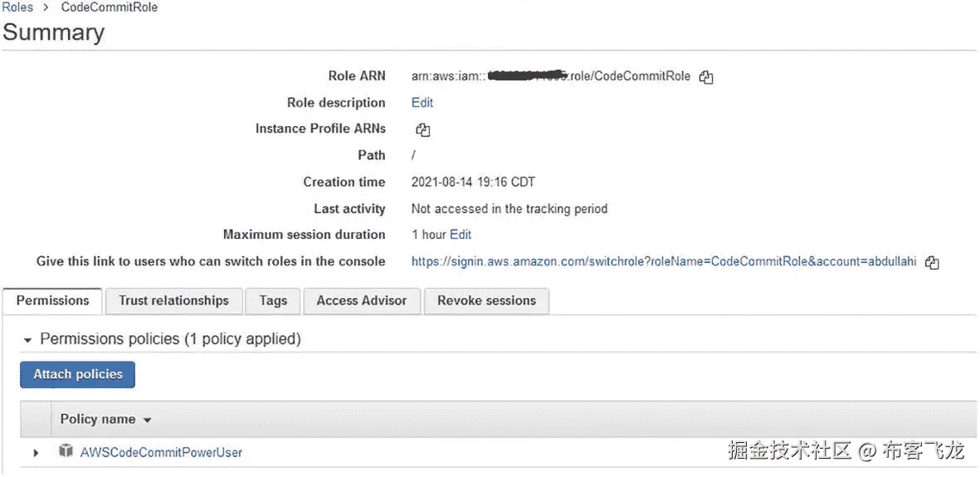This screenshot has width=980, height=477.
Task: Edit the Role description
Action: [422, 103]
